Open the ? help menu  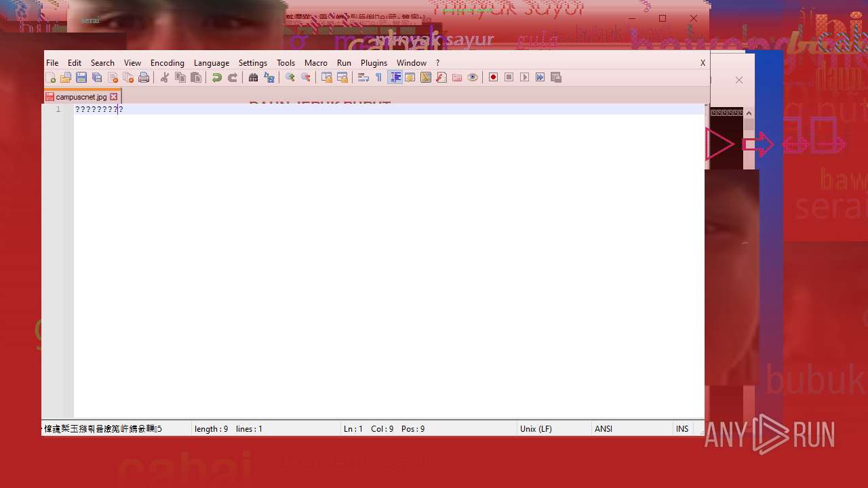(437, 62)
